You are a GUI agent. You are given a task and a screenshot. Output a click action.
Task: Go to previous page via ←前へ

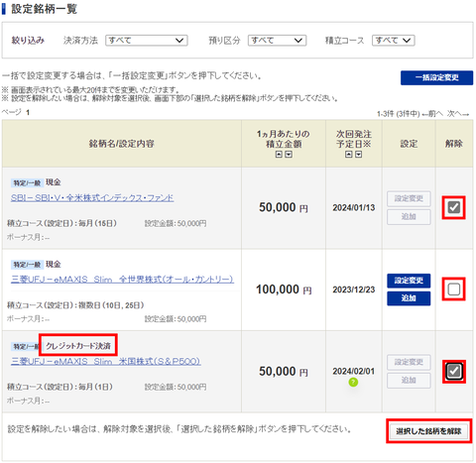(432, 114)
